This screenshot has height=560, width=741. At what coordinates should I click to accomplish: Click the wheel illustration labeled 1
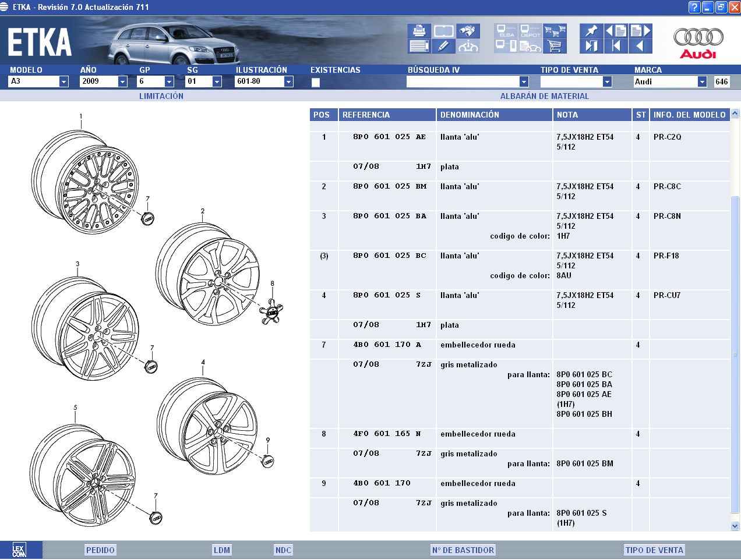[x=84, y=182]
